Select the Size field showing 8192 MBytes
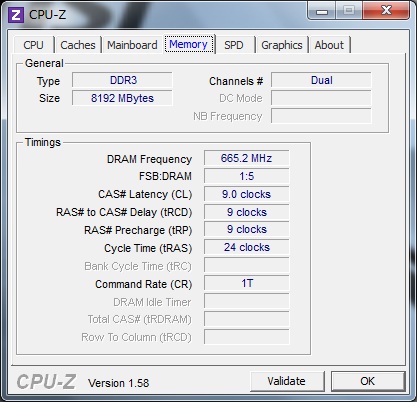Image resolution: width=417 pixels, height=402 pixels. (122, 98)
